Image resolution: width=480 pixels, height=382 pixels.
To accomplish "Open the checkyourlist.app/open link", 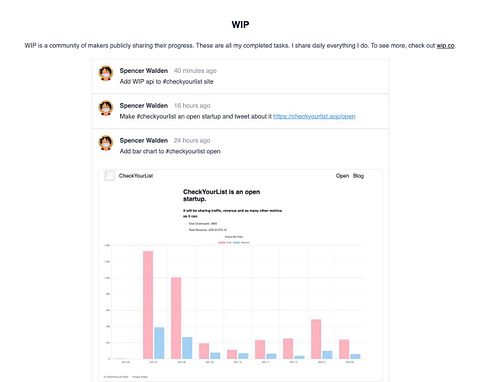I will click(x=314, y=116).
